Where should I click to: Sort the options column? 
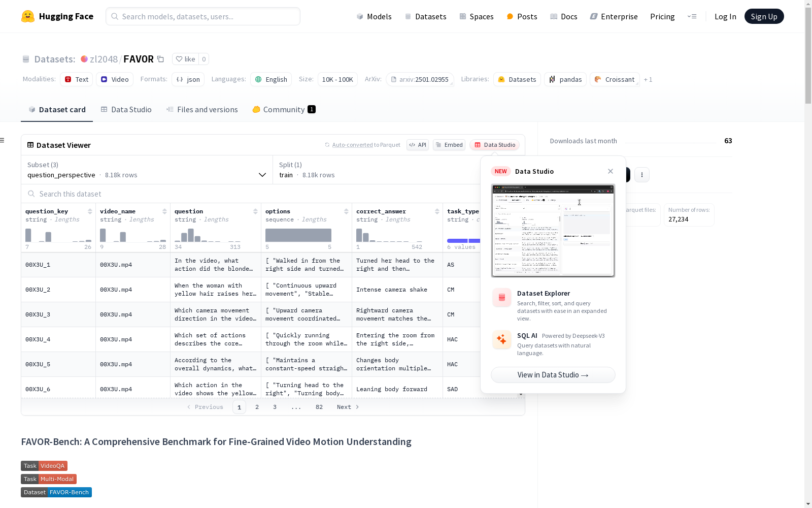(x=346, y=211)
